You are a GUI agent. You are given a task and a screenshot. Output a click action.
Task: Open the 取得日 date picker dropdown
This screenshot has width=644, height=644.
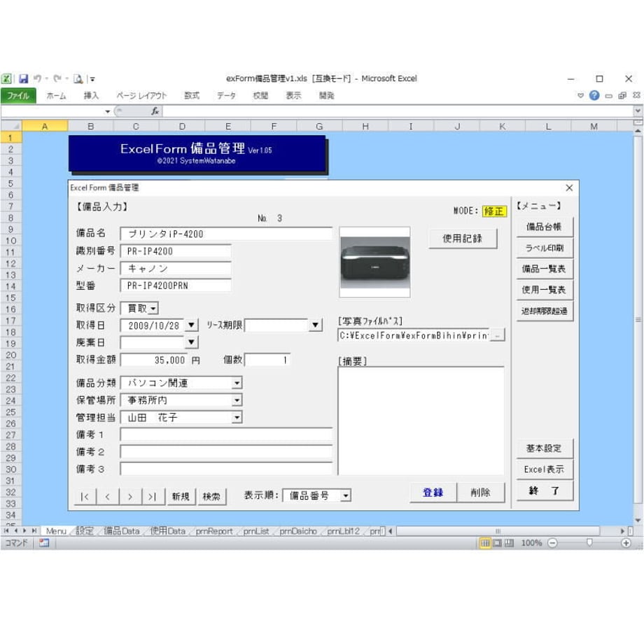[x=191, y=325]
